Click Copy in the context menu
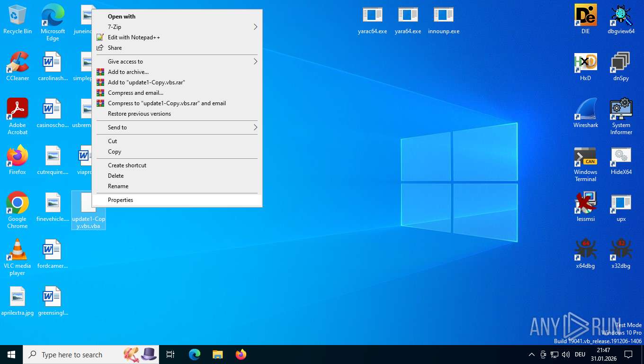Image resolution: width=644 pixels, height=364 pixels. 177,152
